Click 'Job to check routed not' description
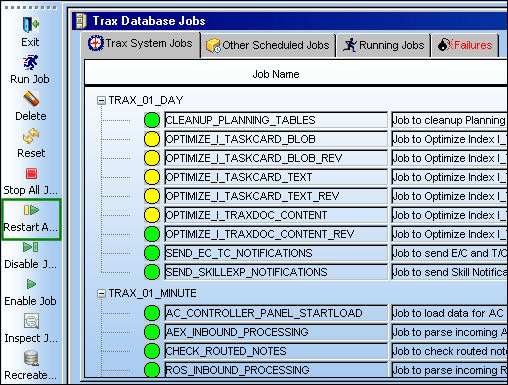 [x=449, y=351]
